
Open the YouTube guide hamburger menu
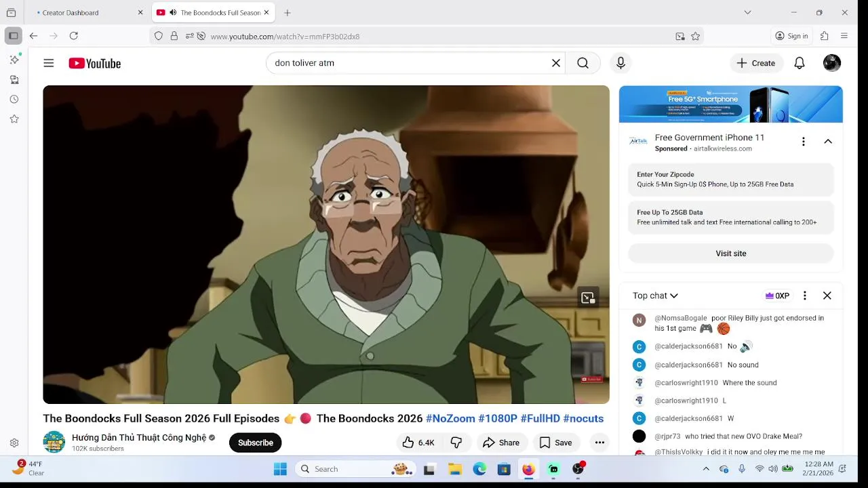coord(49,63)
